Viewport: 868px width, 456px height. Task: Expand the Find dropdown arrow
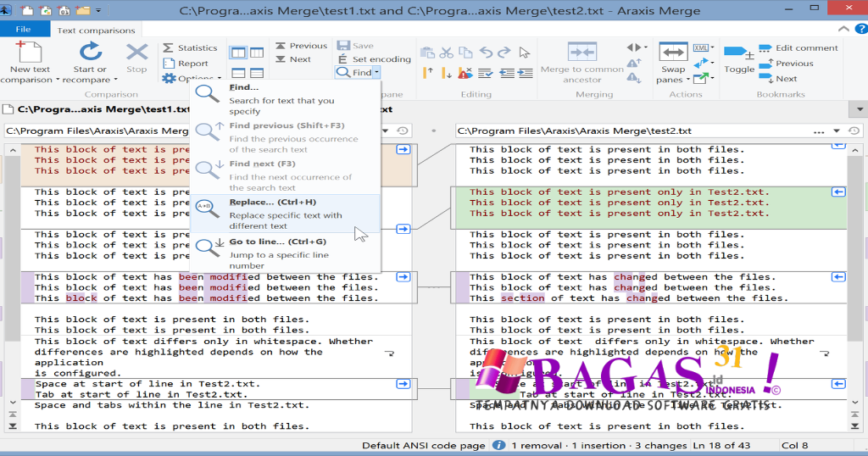pyautogui.click(x=376, y=73)
